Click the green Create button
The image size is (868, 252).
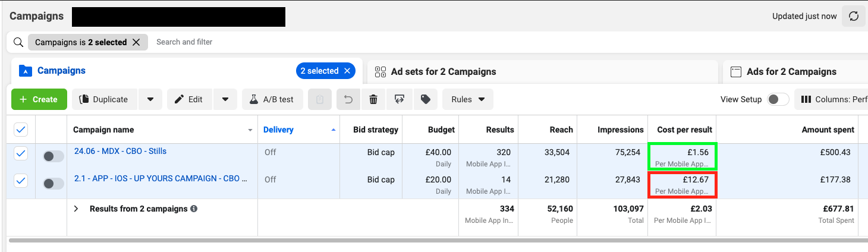coord(39,99)
